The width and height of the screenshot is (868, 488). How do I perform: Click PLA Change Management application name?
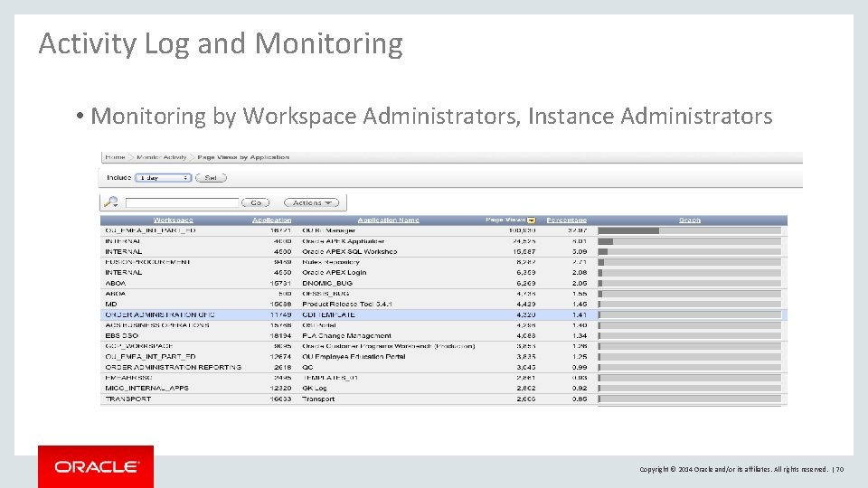pos(346,336)
